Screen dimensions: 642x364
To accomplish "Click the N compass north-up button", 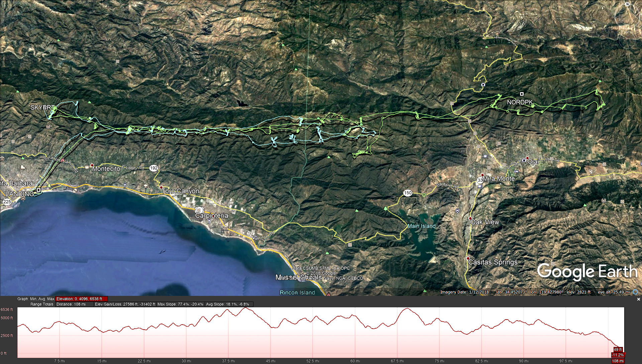I will (x=628, y=4).
